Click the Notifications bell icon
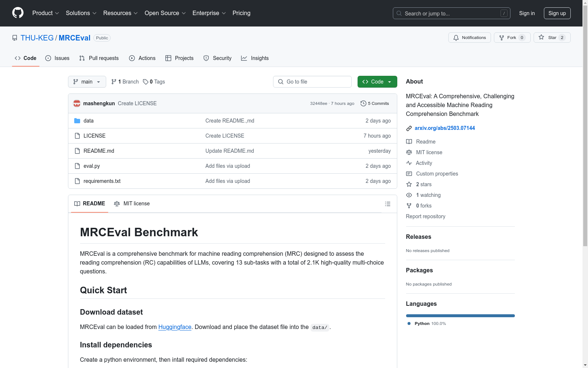 point(456,38)
